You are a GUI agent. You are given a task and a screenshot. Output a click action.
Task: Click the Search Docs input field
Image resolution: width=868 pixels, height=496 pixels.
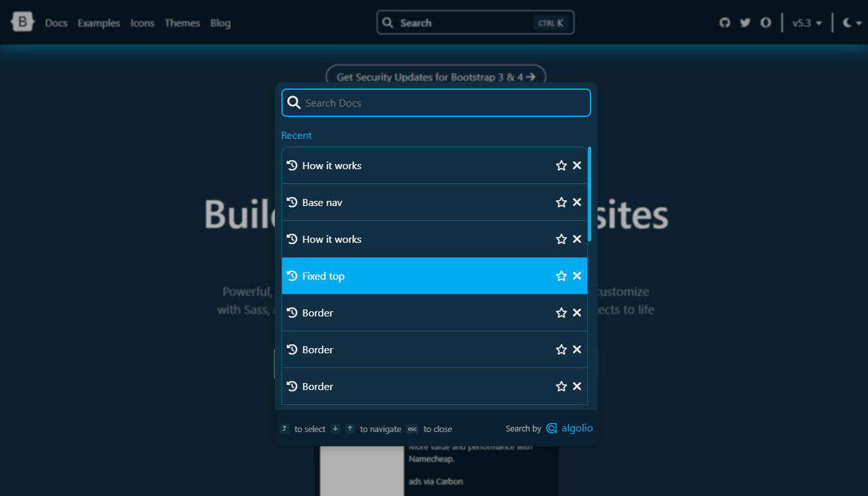[436, 103]
